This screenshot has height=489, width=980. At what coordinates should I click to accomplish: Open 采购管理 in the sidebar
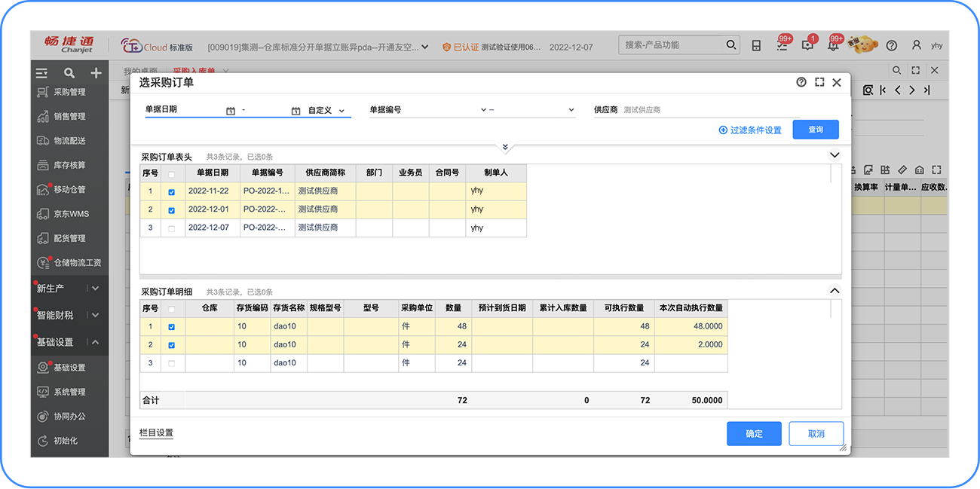click(69, 93)
